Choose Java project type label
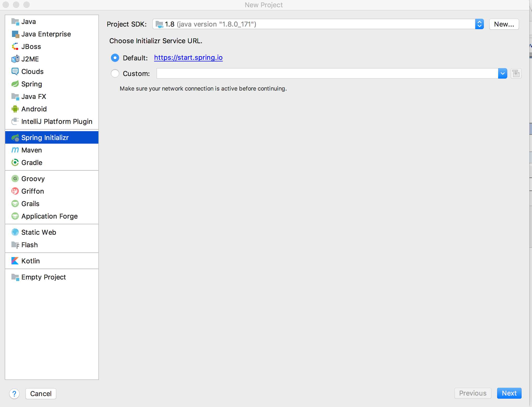 coord(29,22)
